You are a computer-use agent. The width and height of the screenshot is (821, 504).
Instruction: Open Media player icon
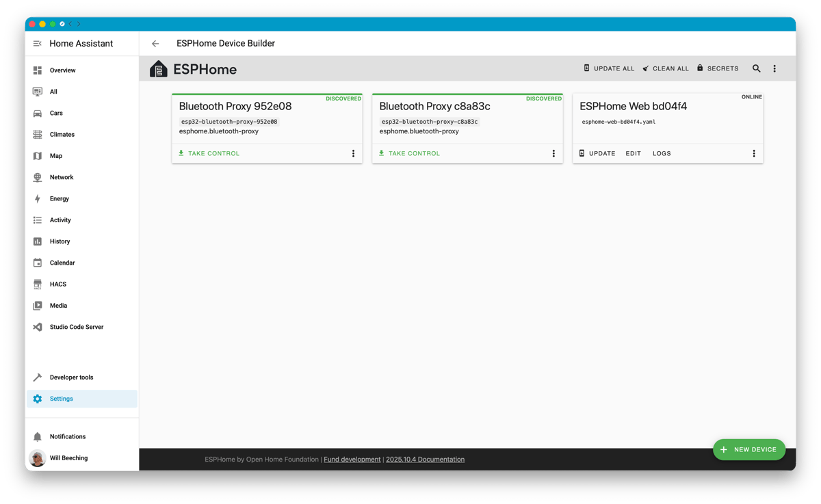[x=38, y=306]
